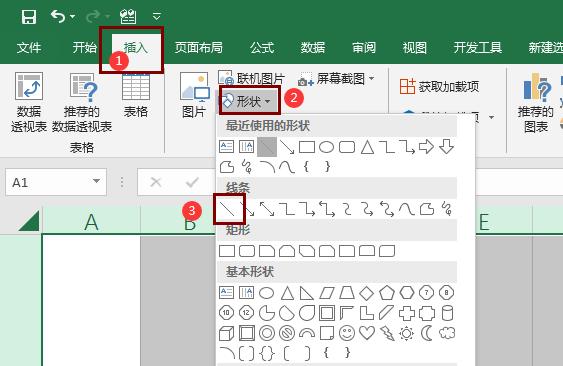The image size is (563, 366).
Task: Select the cube shape
Action: (x=227, y=333)
